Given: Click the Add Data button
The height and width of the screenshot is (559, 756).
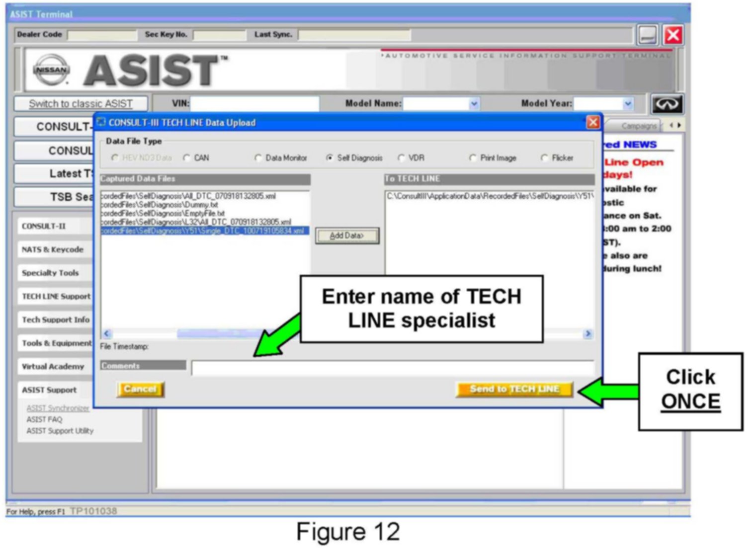Looking at the screenshot, I should pos(347,236).
